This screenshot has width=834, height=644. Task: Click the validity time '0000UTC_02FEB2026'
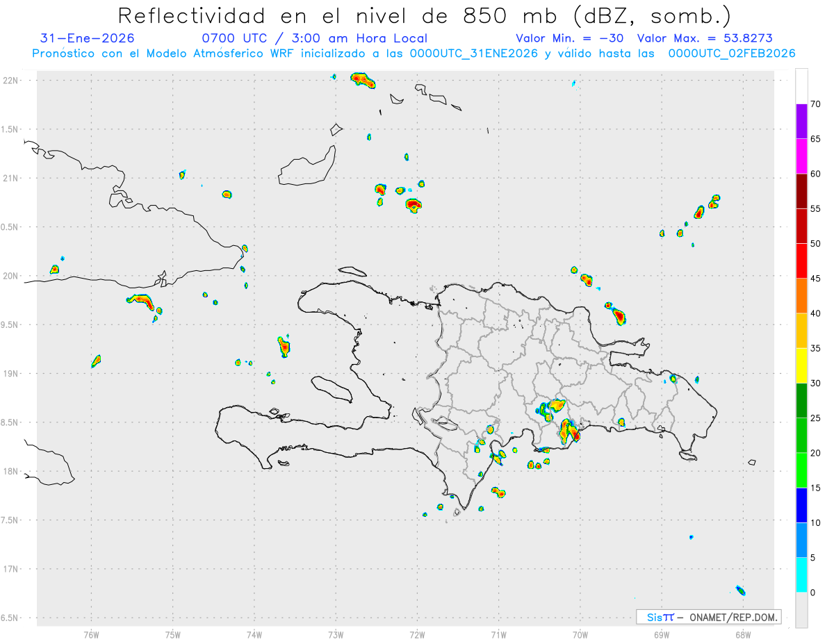pos(732,53)
